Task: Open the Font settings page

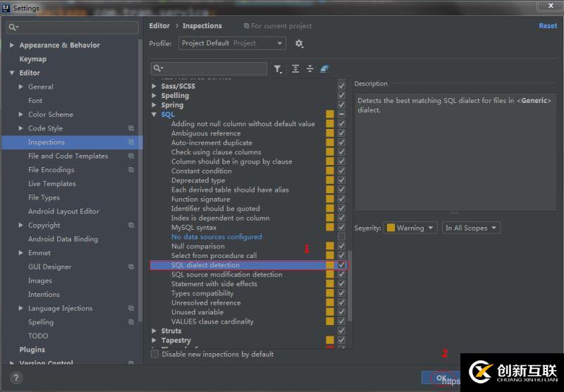Action: [35, 101]
